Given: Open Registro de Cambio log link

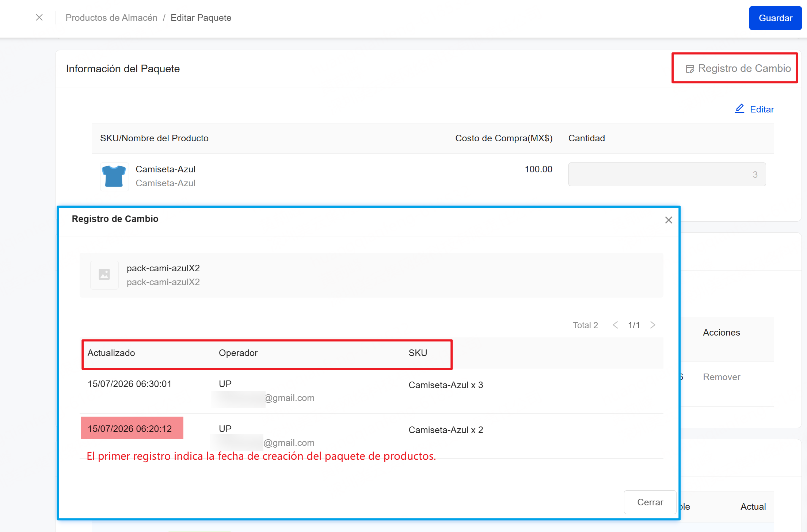Looking at the screenshot, I should [739, 68].
